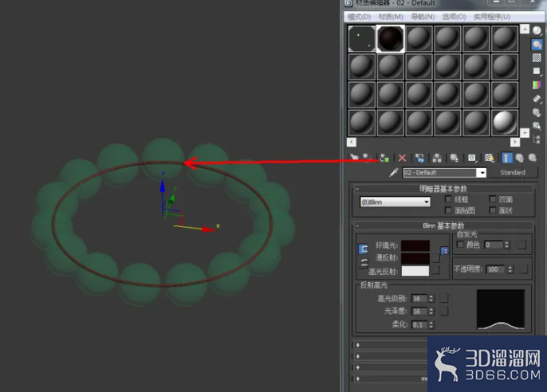The height and width of the screenshot is (392, 547).
Task: Click the Make Unique icon
Action: coord(437,158)
